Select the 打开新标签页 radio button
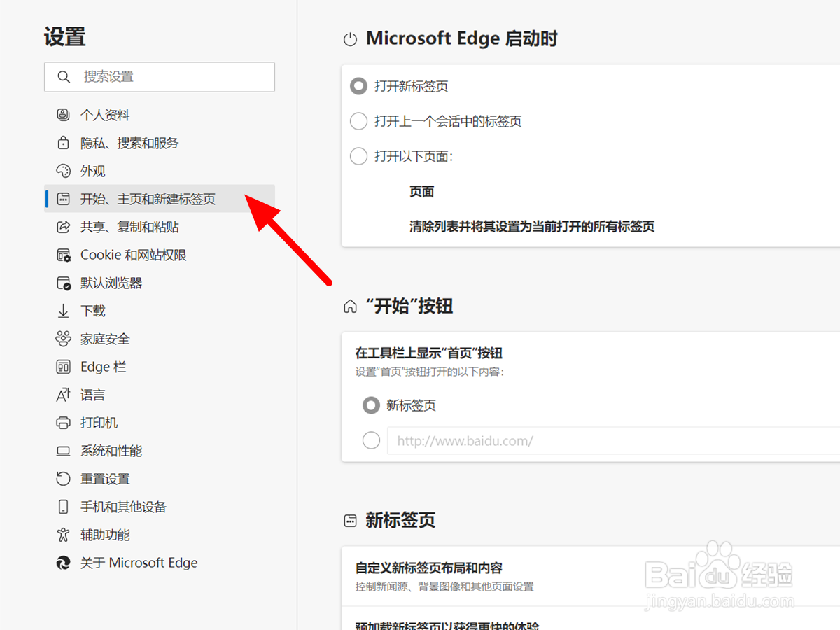 click(358, 86)
